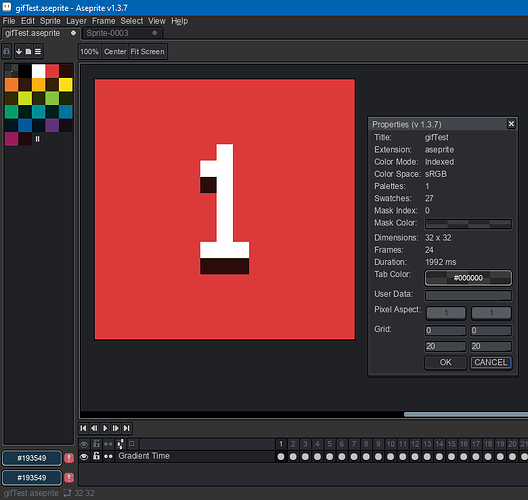Step to the previous frame
This screenshot has width=528, height=500.
pyautogui.click(x=94, y=428)
